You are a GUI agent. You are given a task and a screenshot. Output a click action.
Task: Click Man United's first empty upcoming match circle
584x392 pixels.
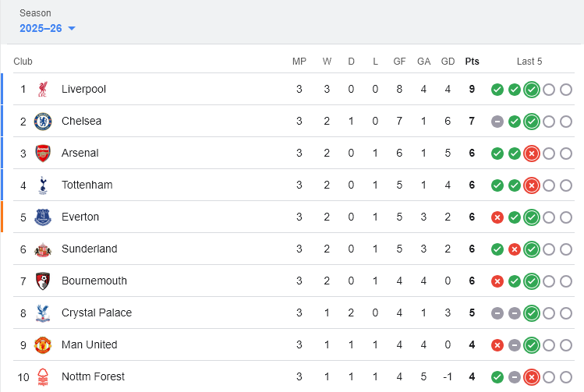click(x=549, y=345)
